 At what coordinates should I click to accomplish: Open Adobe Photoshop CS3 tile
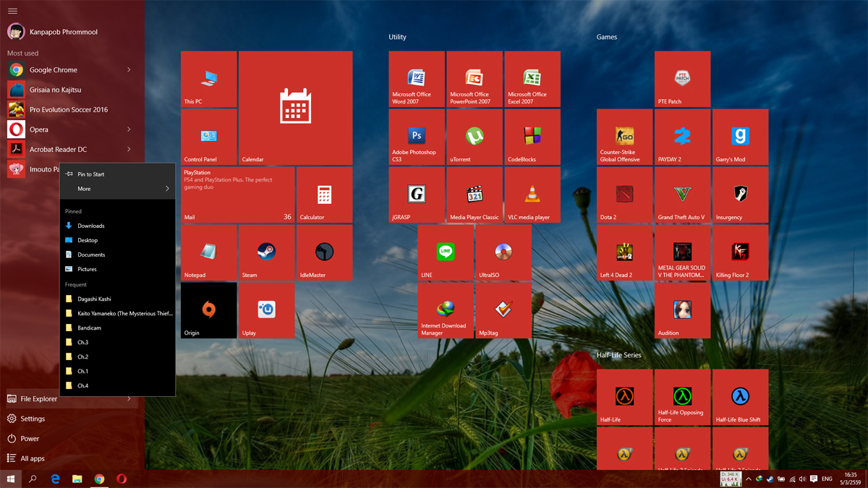(417, 137)
